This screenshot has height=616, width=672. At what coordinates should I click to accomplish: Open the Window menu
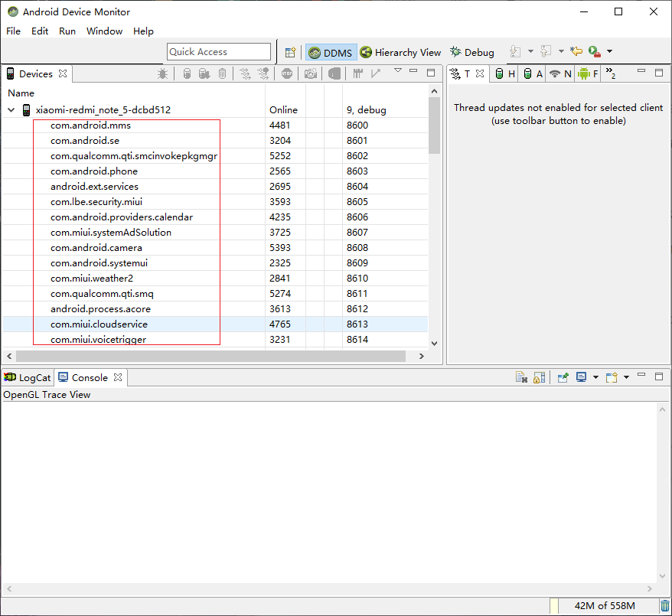[x=104, y=31]
